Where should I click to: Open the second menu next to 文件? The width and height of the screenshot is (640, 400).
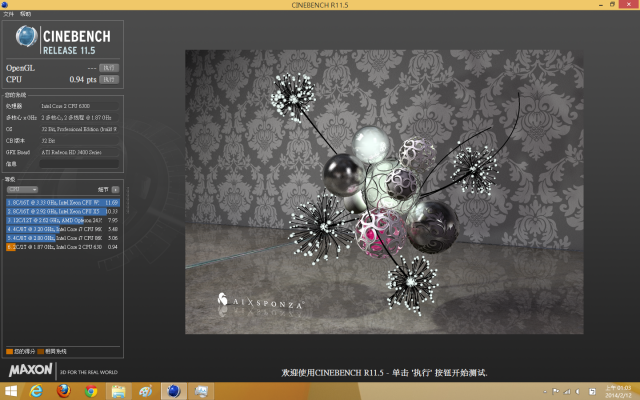25,14
